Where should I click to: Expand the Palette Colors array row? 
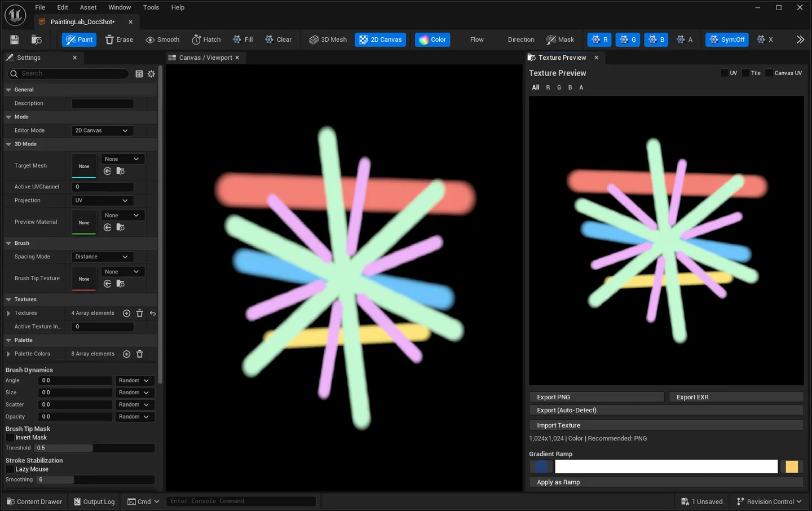click(x=8, y=354)
